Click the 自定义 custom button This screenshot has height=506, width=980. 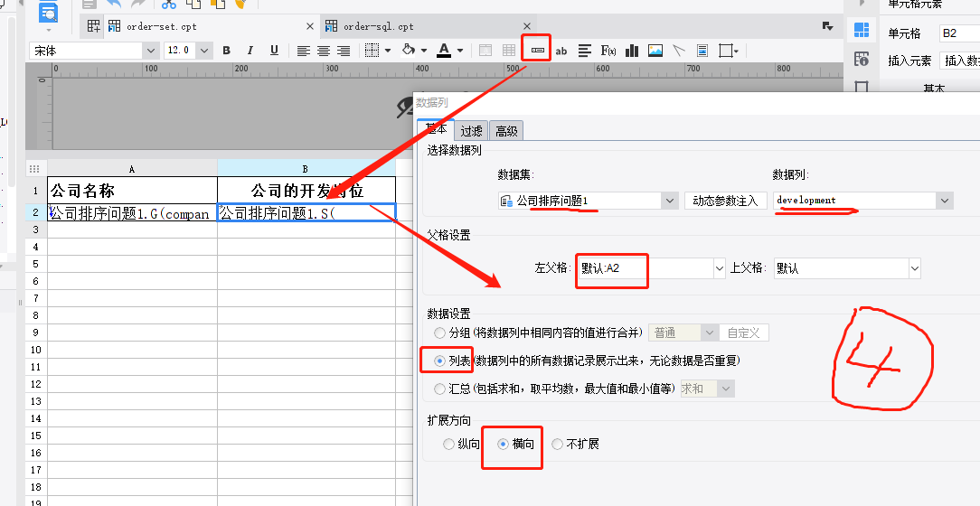click(x=744, y=333)
